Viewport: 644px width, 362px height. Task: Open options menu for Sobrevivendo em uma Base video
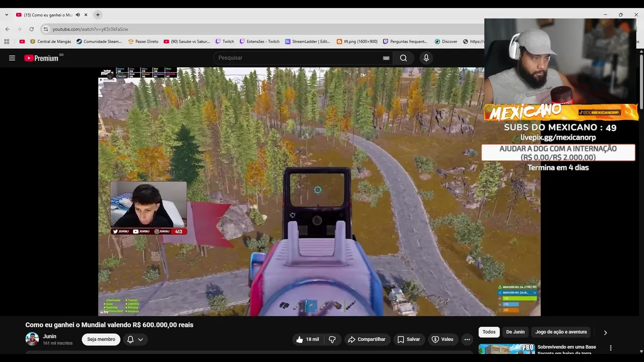point(611,348)
